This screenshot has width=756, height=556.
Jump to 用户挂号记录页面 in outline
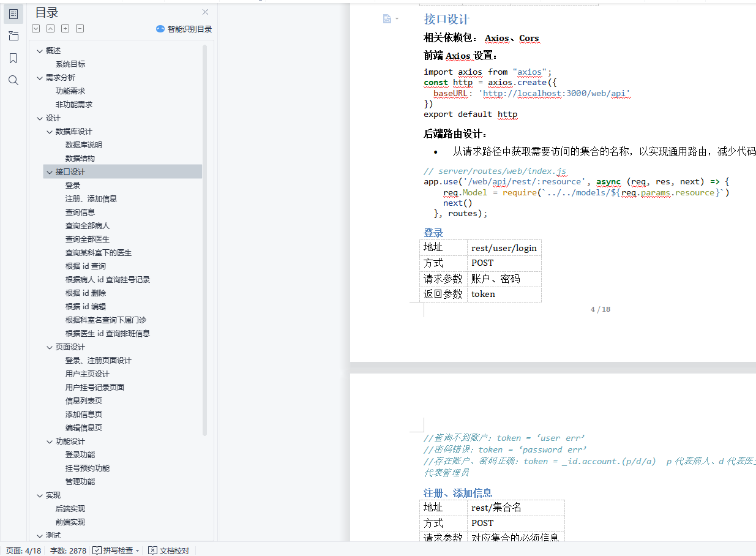point(95,388)
